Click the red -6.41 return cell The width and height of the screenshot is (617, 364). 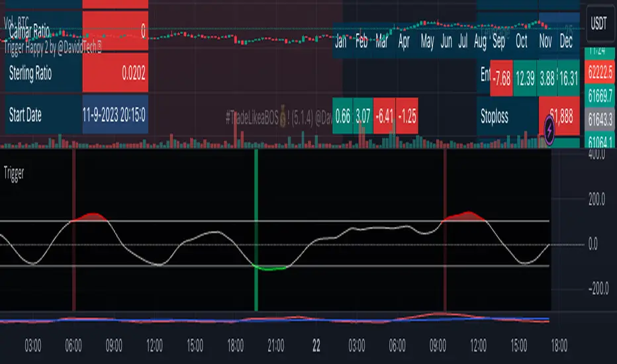(x=385, y=116)
